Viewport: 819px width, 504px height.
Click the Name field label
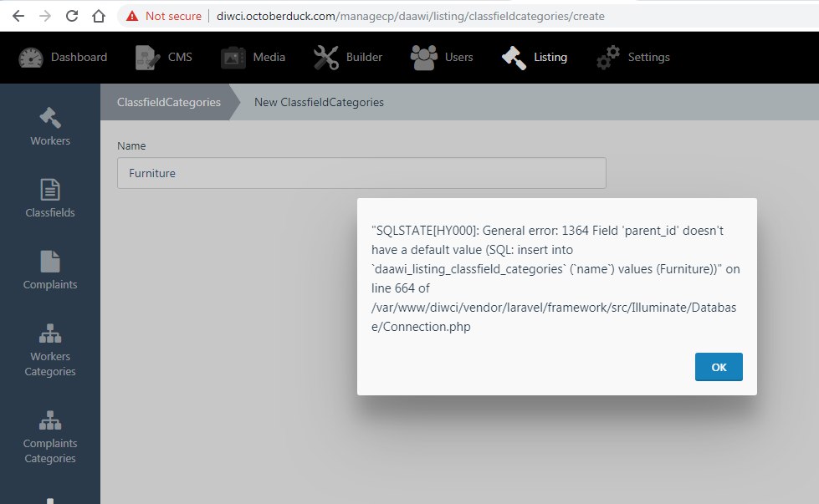coord(131,146)
